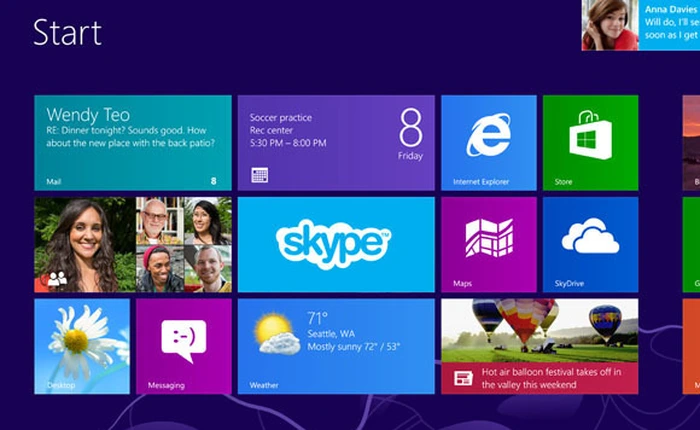Open the Weather tile for Seattle
Image resolution: width=700 pixels, height=430 pixels.
336,347
